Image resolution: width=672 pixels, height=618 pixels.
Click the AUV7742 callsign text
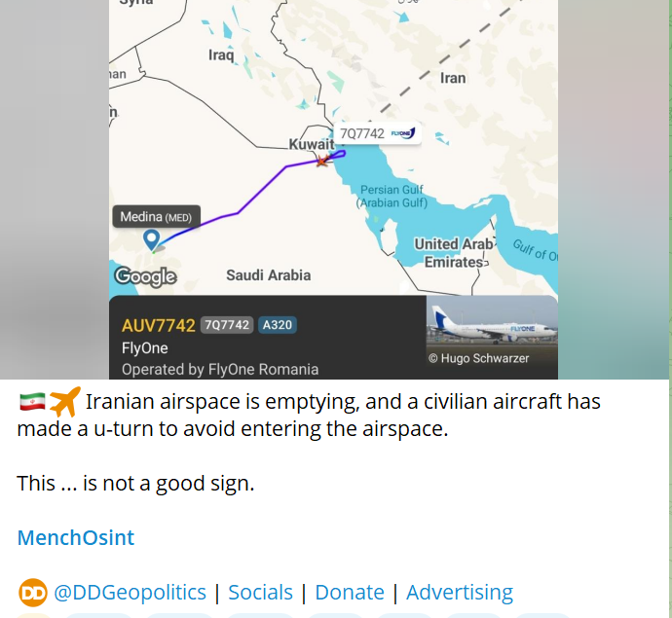pos(158,325)
